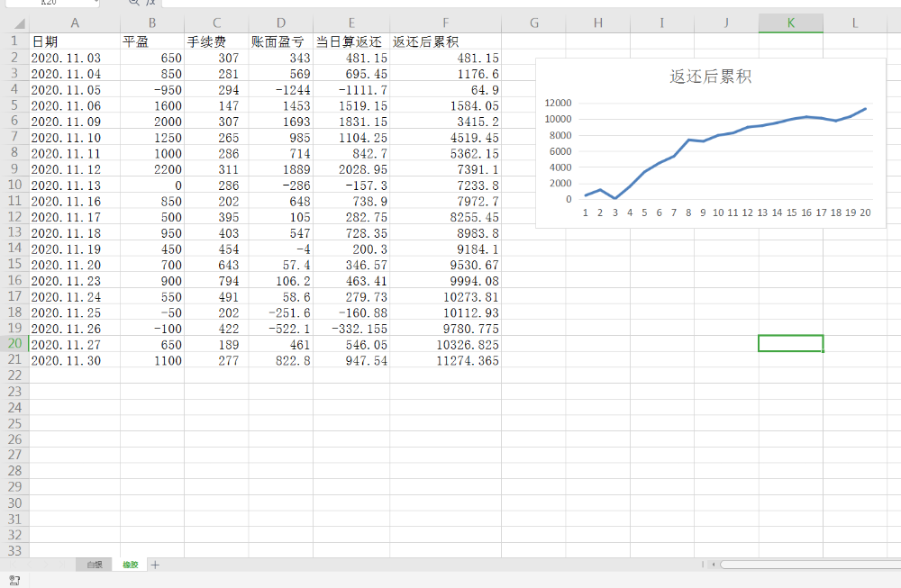Select column A header
This screenshot has height=588, width=901.
pyautogui.click(x=75, y=23)
